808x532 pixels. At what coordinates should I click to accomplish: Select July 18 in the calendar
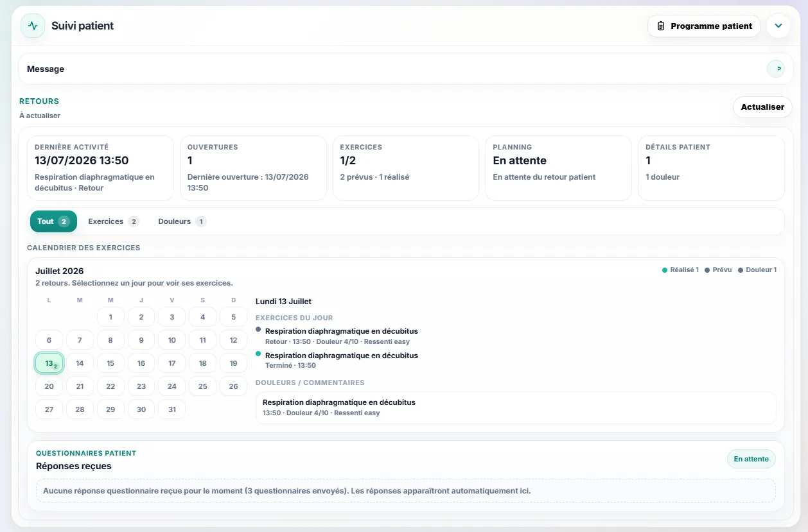pyautogui.click(x=203, y=363)
